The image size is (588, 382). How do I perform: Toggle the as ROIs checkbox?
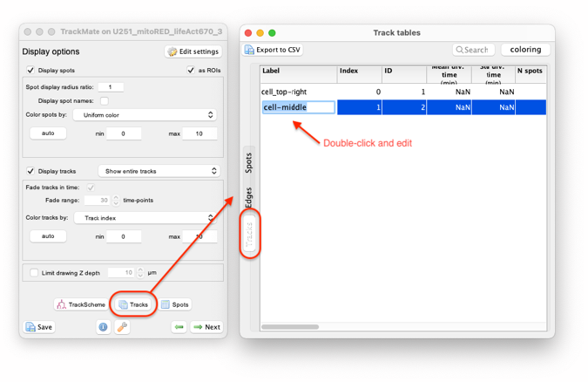click(x=191, y=71)
